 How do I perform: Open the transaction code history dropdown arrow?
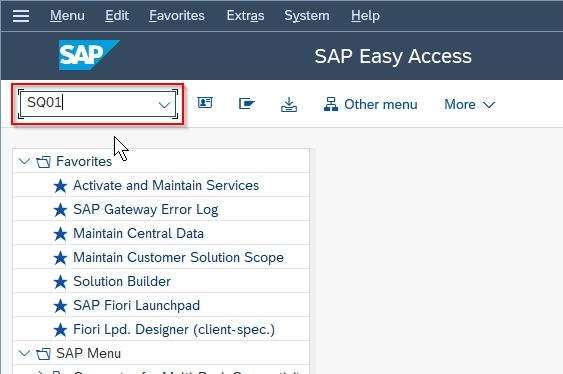[x=164, y=104]
